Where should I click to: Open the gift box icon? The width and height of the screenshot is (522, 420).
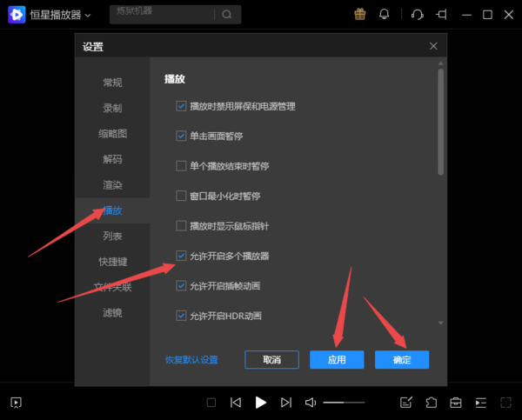[360, 14]
